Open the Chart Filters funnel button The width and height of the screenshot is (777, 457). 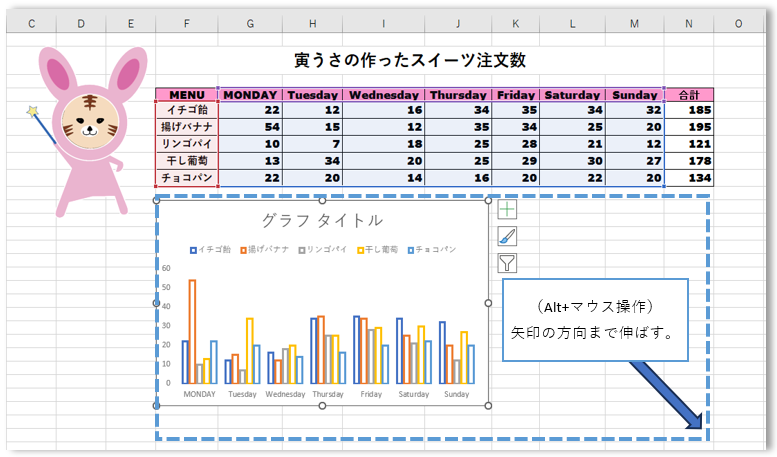pyautogui.click(x=507, y=263)
